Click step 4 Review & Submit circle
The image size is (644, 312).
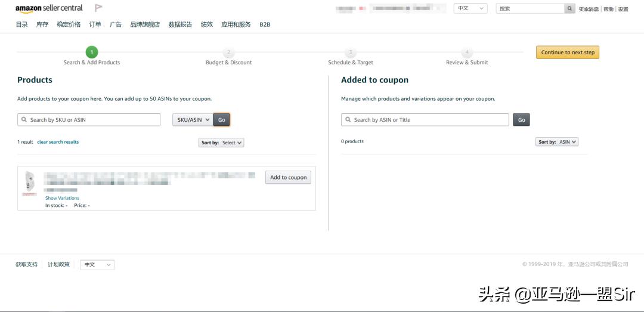click(467, 52)
